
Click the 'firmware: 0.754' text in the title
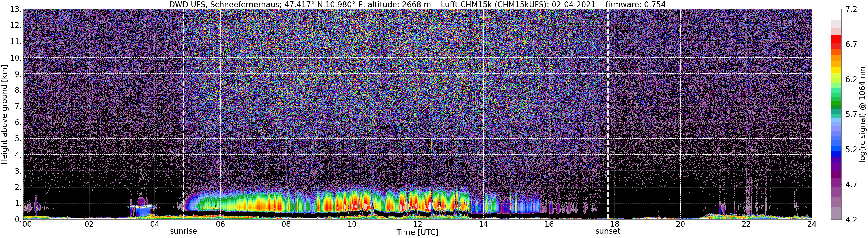(636, 5)
